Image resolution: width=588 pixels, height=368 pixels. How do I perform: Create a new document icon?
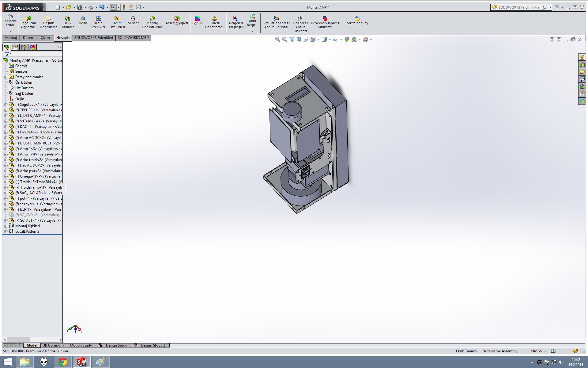(x=58, y=7)
